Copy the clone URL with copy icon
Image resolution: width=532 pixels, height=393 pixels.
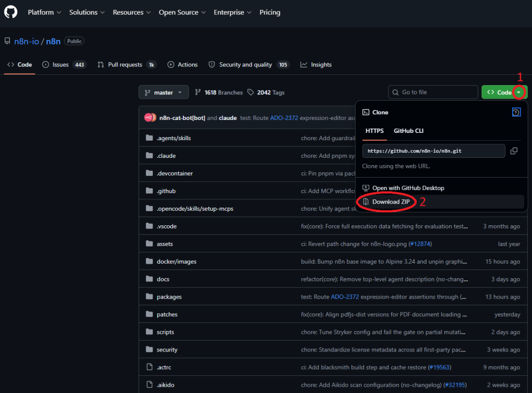coord(514,151)
